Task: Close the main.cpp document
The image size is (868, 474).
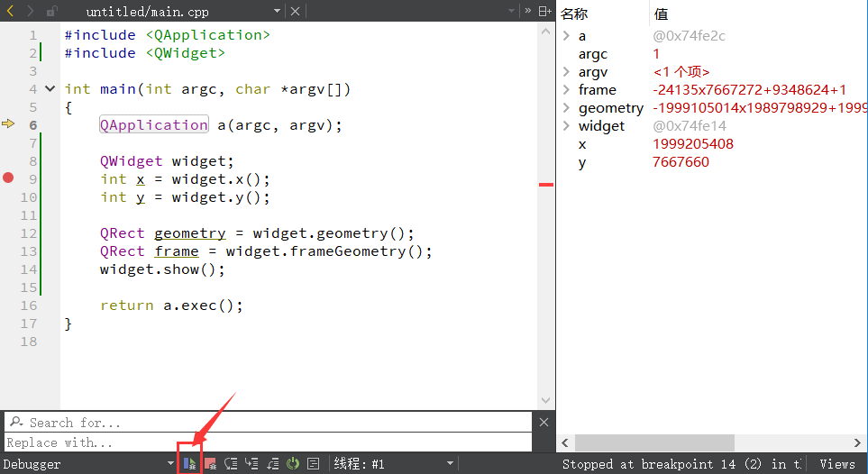Action: pos(295,11)
